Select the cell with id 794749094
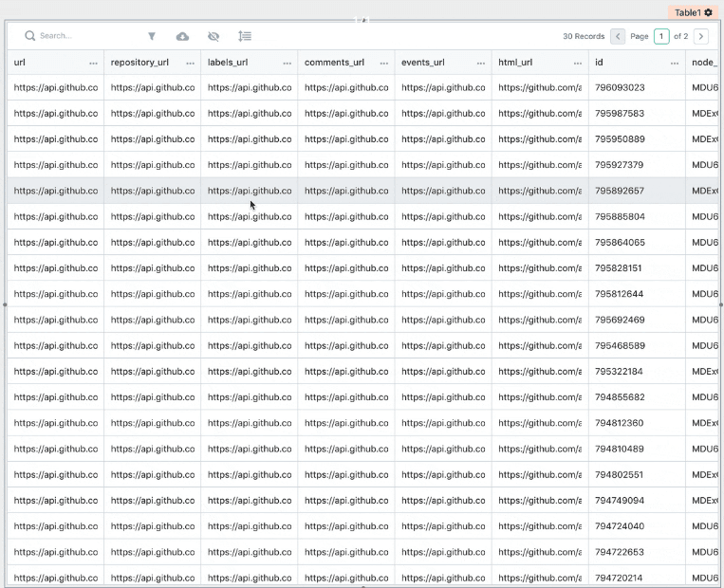The width and height of the screenshot is (724, 588). coord(638,501)
